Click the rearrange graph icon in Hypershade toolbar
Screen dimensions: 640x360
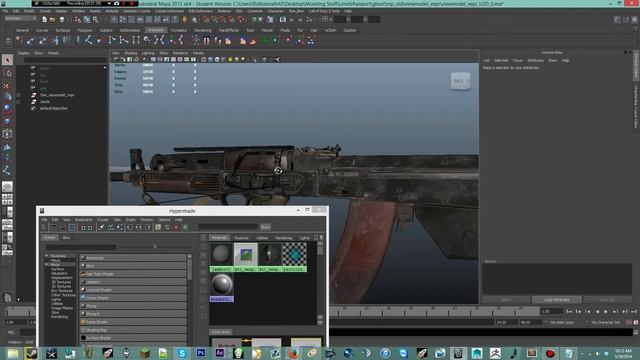point(111,227)
